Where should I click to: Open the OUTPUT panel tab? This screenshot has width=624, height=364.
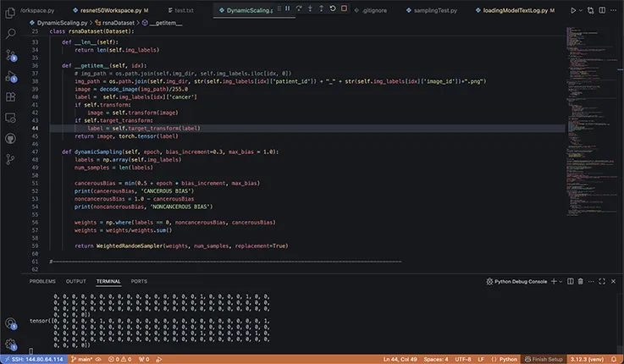click(x=75, y=281)
